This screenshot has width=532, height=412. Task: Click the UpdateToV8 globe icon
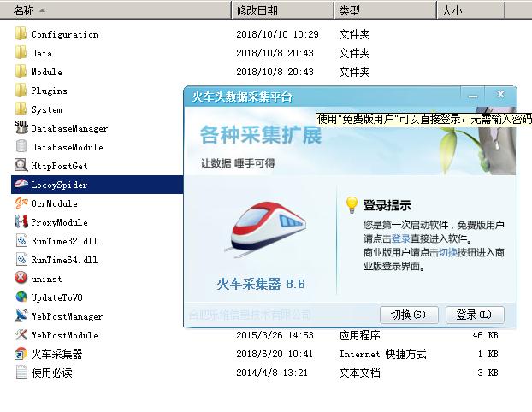[21, 297]
